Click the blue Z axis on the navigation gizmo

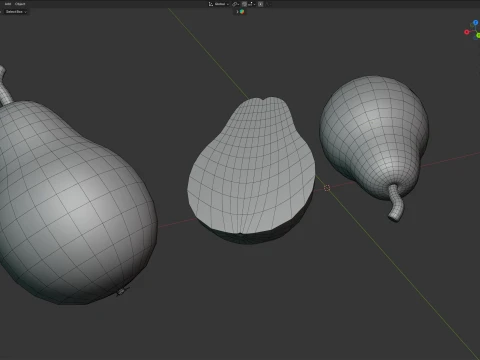[476, 23]
